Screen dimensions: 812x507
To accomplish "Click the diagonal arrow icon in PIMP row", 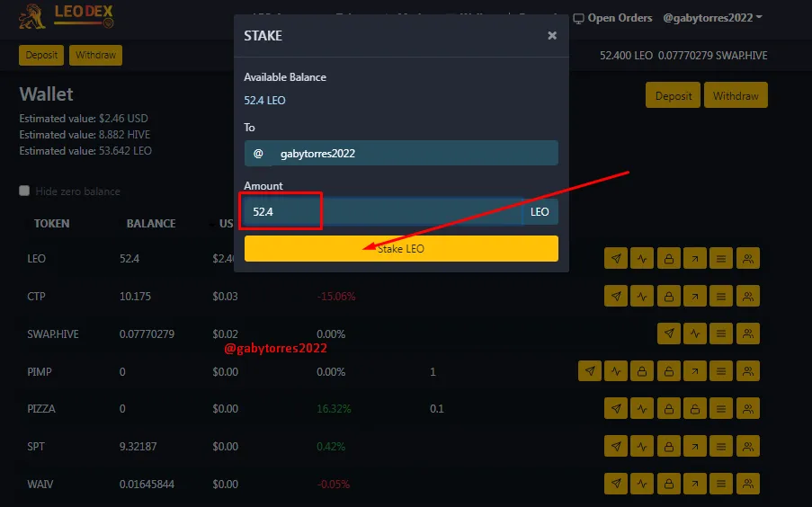I will pos(695,370).
